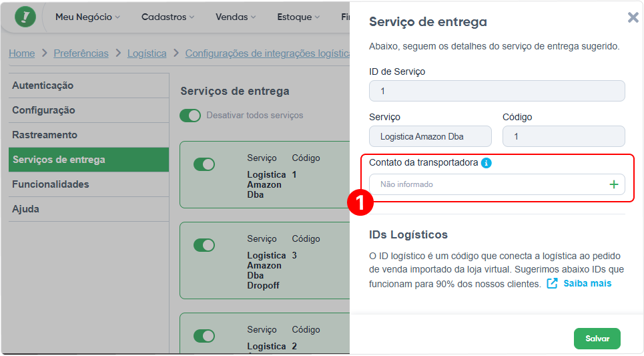This screenshot has height=356, width=644.
Task: Select Autenticação in the side menu
Action: [89, 85]
